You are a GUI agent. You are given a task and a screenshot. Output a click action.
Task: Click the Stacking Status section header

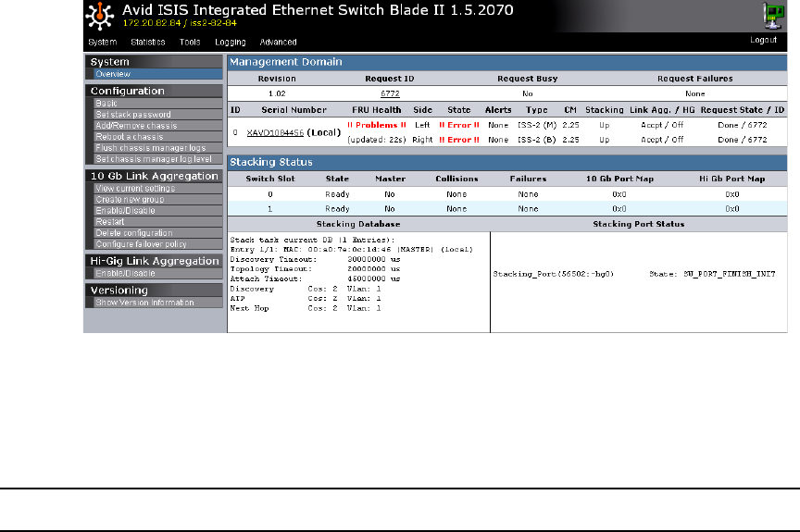[x=507, y=163]
